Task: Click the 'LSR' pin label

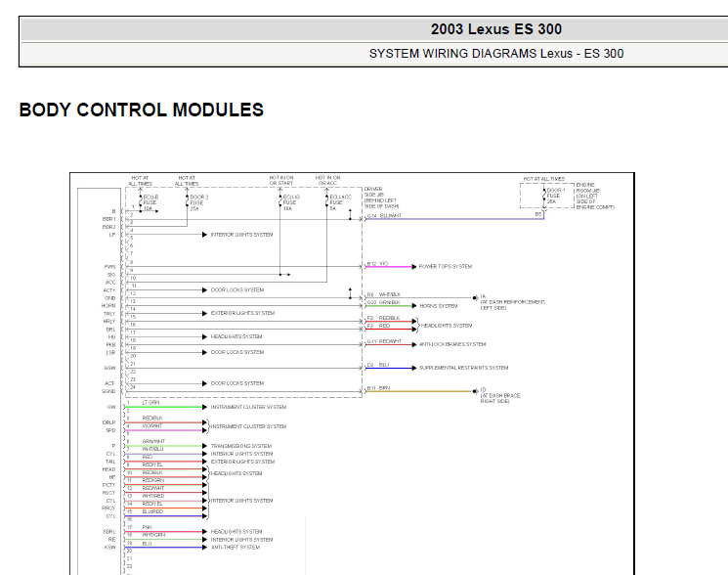Action: [x=110, y=353]
